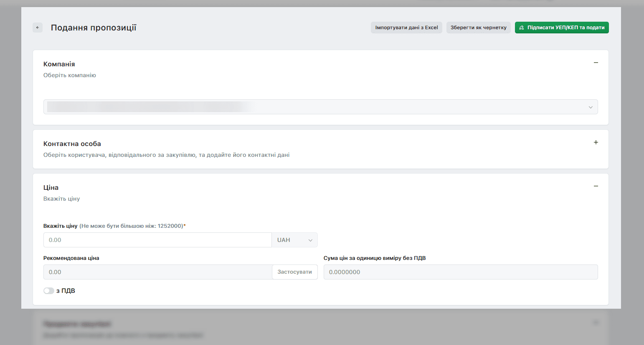Apply recommended price with Застосувати

pyautogui.click(x=295, y=272)
